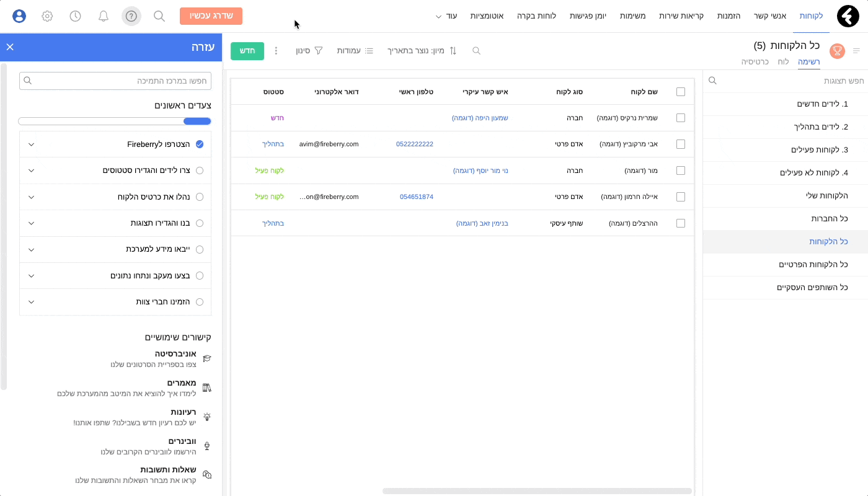Select the 1. לידים חדשים view
Screen dimensions: 868x496
coord(785,104)
